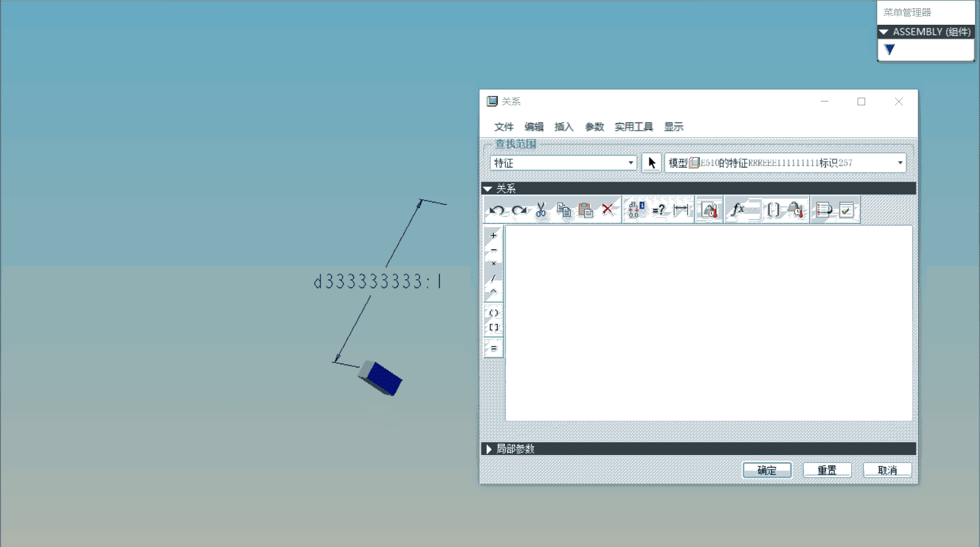Confirm with the 确定 button

click(767, 470)
